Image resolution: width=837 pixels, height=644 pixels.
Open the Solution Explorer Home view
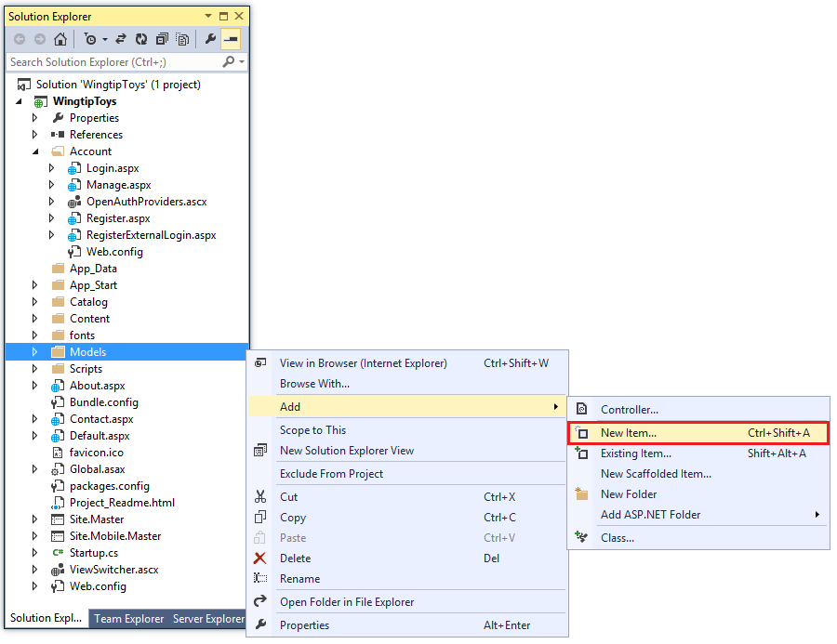point(60,39)
